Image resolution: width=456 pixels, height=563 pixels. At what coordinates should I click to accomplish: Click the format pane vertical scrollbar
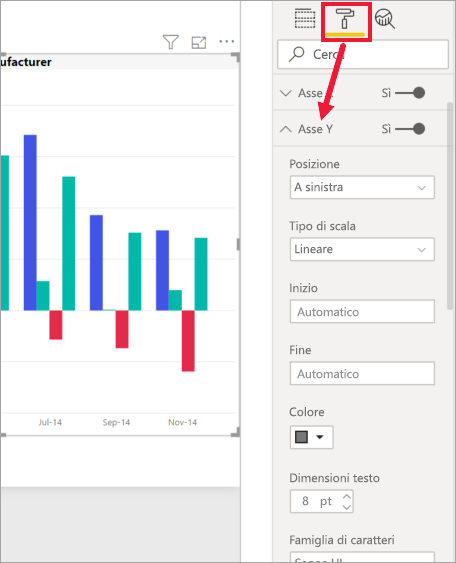tap(450, 206)
